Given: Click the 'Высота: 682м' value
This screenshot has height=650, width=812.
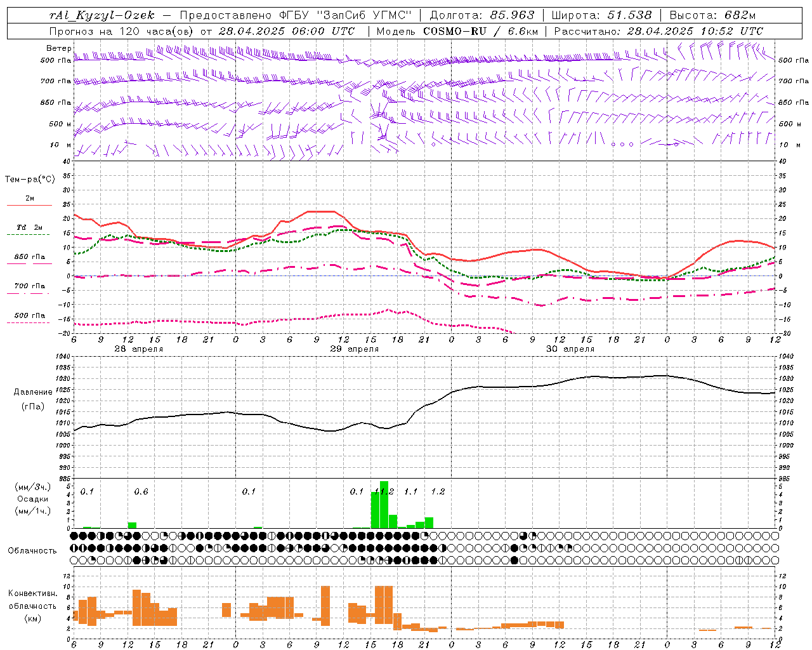Looking at the screenshot, I should [x=712, y=15].
